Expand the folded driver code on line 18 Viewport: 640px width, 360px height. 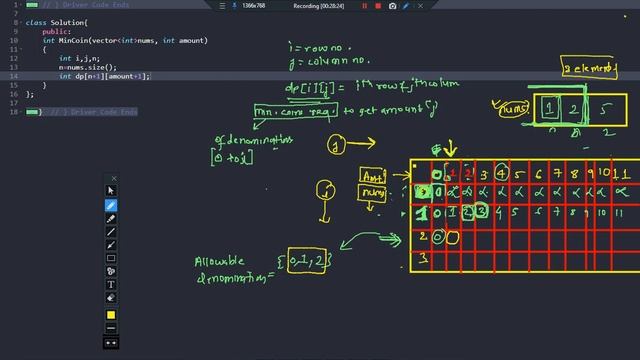coord(32,112)
